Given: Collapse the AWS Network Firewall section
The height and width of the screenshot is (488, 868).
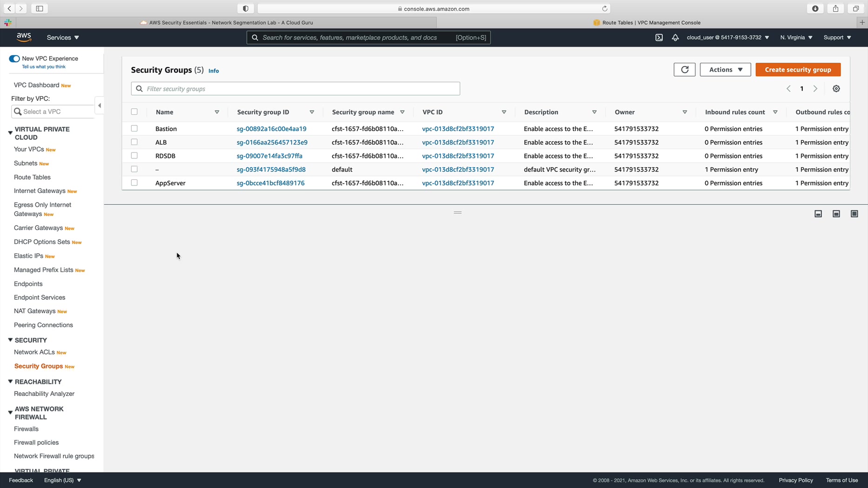Looking at the screenshot, I should click(10, 413).
